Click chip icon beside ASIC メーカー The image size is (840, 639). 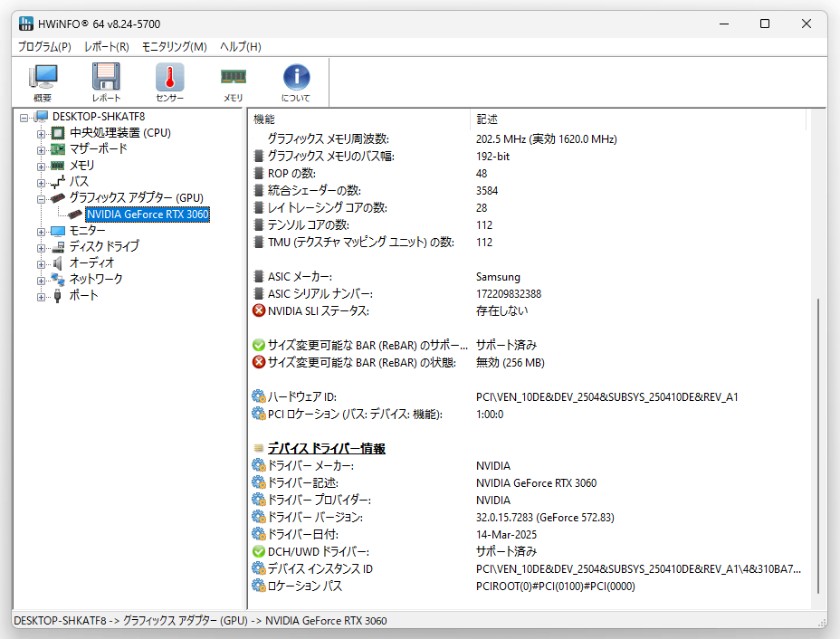click(x=259, y=276)
